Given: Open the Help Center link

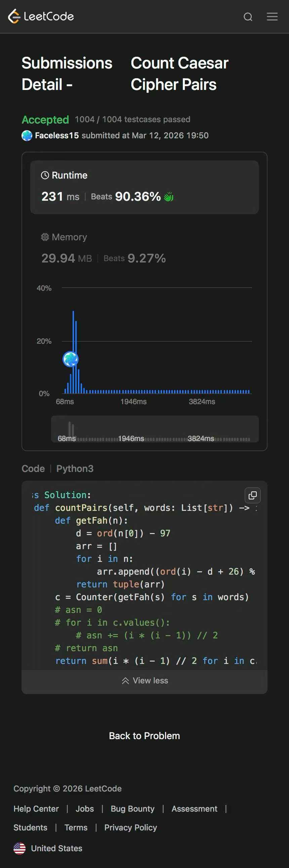Looking at the screenshot, I should [x=36, y=809].
